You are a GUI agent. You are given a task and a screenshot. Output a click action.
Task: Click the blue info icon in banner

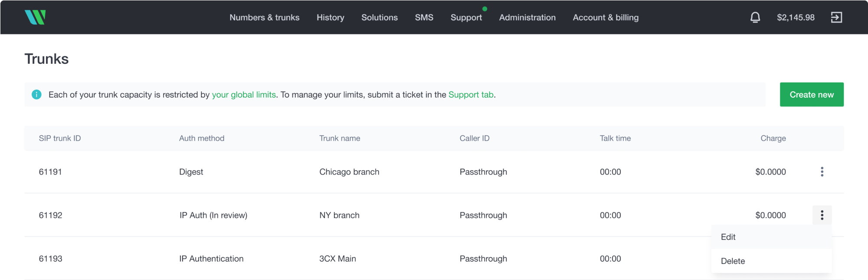click(x=36, y=95)
